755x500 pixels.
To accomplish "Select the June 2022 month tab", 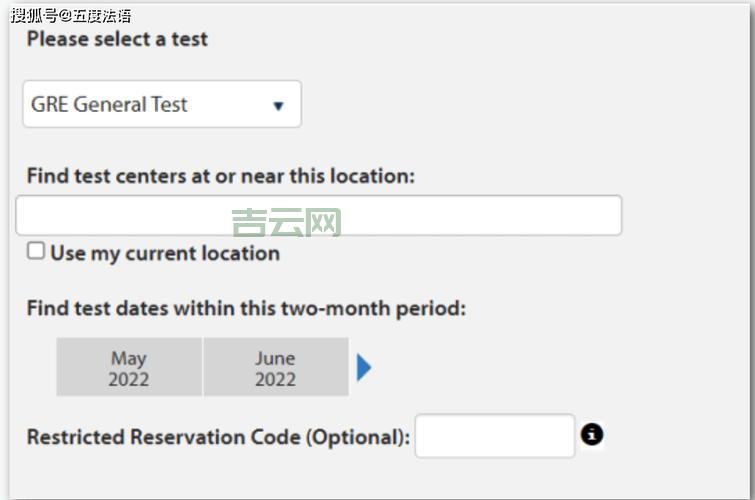I will (x=275, y=367).
